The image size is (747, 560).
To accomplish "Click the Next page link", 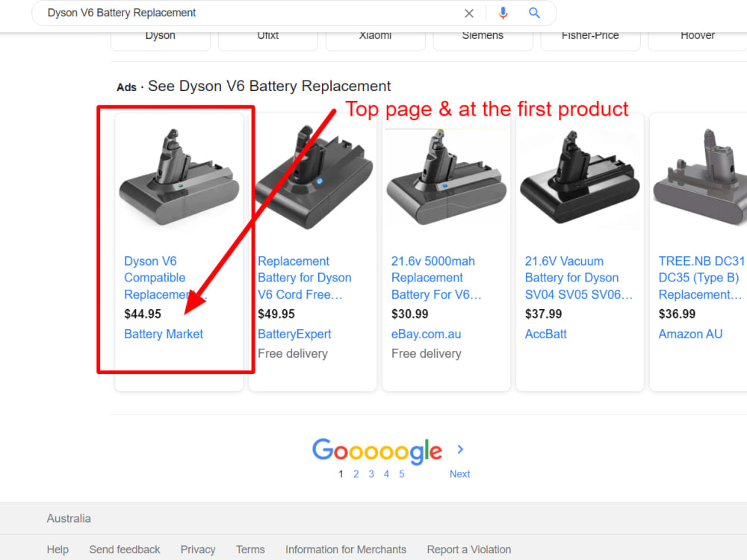I will click(459, 474).
